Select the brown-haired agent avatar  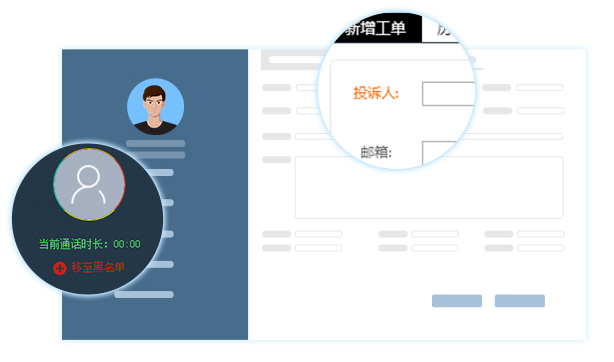click(155, 107)
